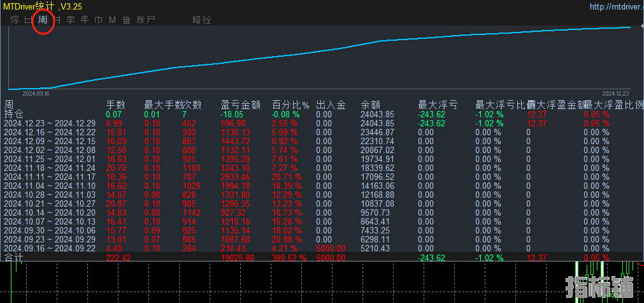Click the 次数 column header
The height and width of the screenshot is (303, 644).
(x=192, y=105)
